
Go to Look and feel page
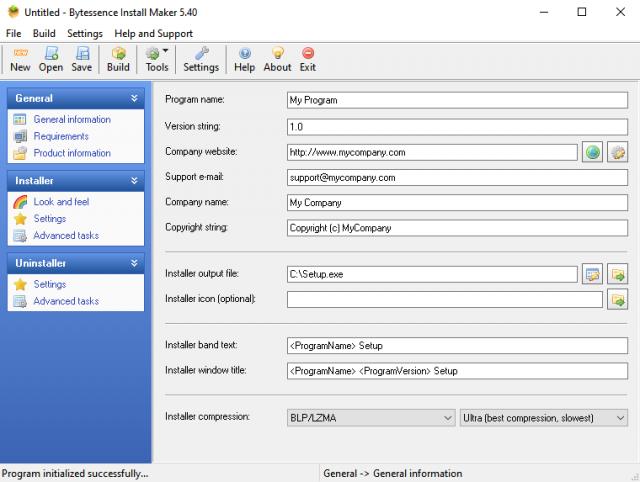61,201
